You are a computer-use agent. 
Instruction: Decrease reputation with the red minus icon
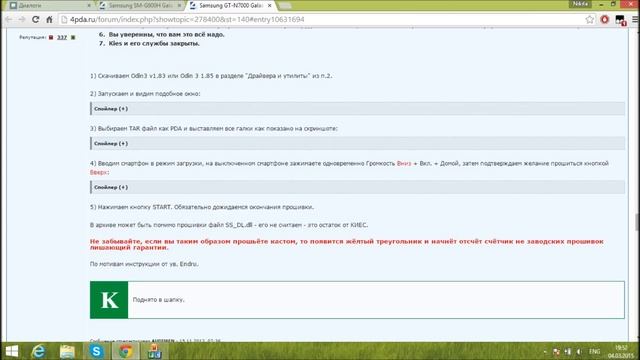tap(51, 37)
